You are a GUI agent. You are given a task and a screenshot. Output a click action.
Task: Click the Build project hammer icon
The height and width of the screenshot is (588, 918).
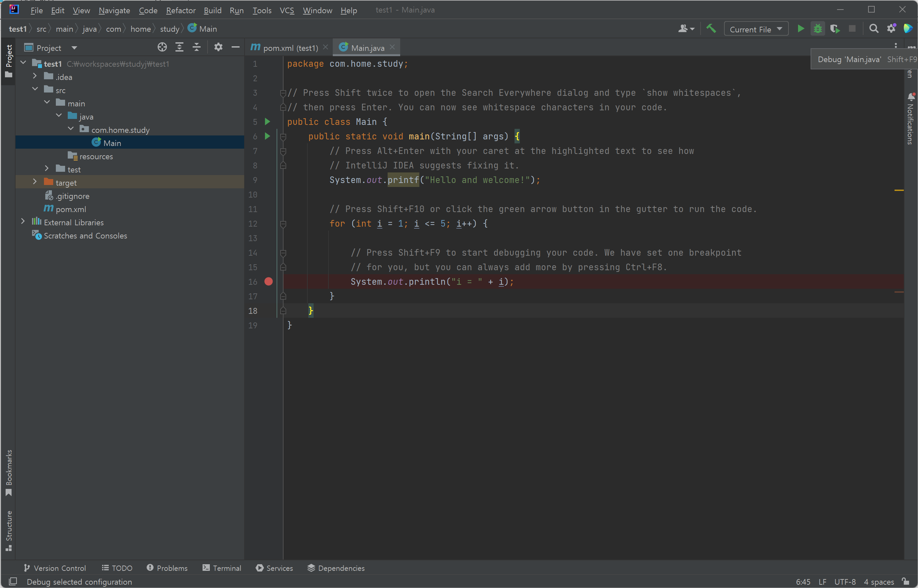711,29
